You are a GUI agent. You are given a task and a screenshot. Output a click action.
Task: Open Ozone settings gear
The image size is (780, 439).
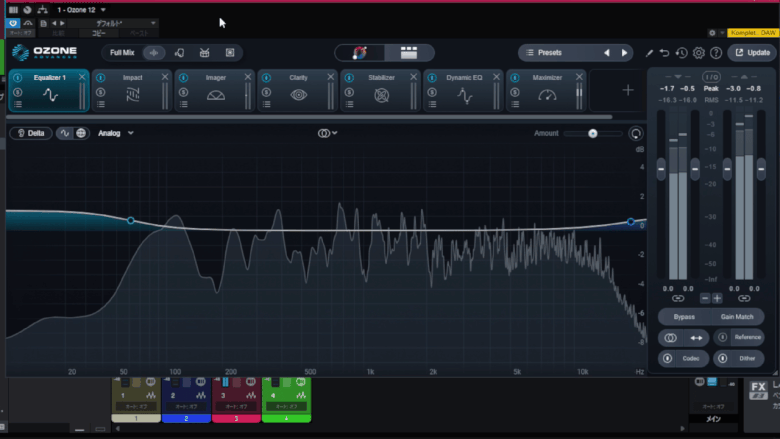(x=699, y=53)
